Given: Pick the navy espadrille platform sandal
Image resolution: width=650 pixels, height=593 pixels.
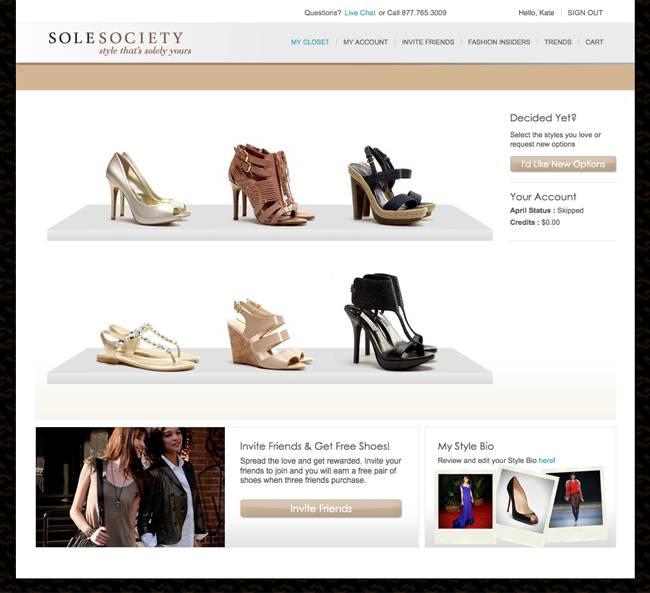Looking at the screenshot, I should tap(391, 185).
